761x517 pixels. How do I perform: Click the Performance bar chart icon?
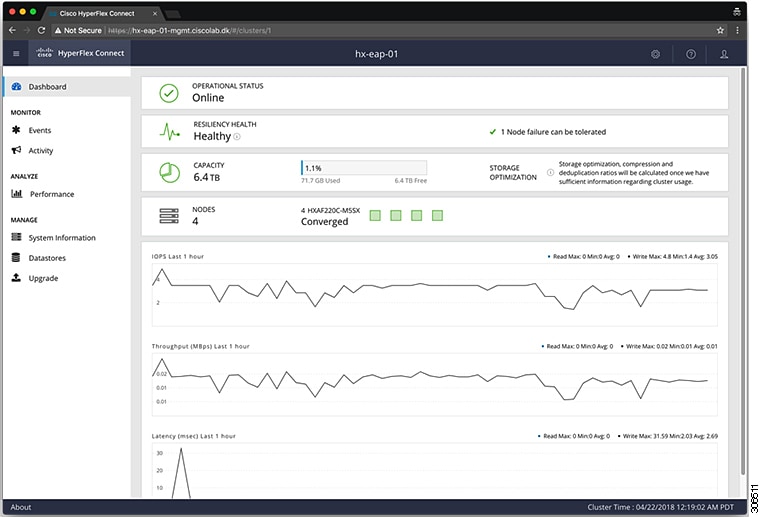coord(17,193)
